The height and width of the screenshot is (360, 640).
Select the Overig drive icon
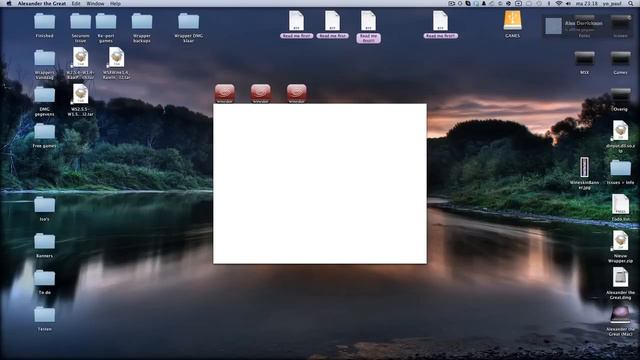click(x=620, y=96)
